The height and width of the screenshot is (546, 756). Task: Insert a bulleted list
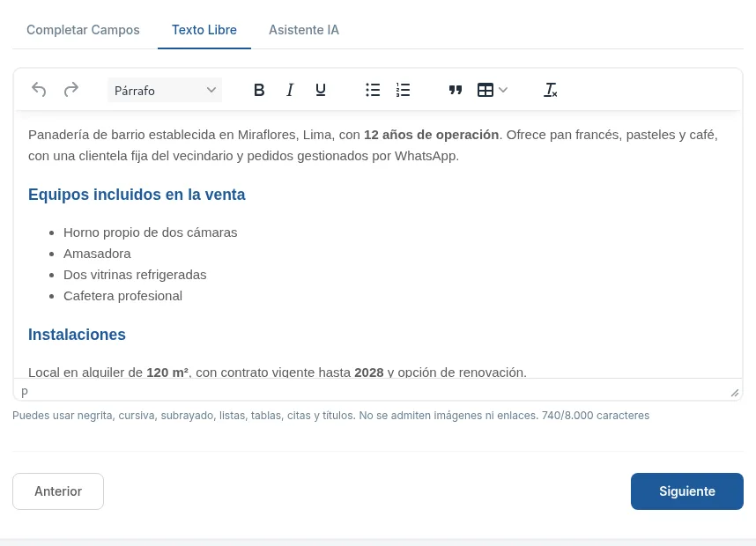373,90
